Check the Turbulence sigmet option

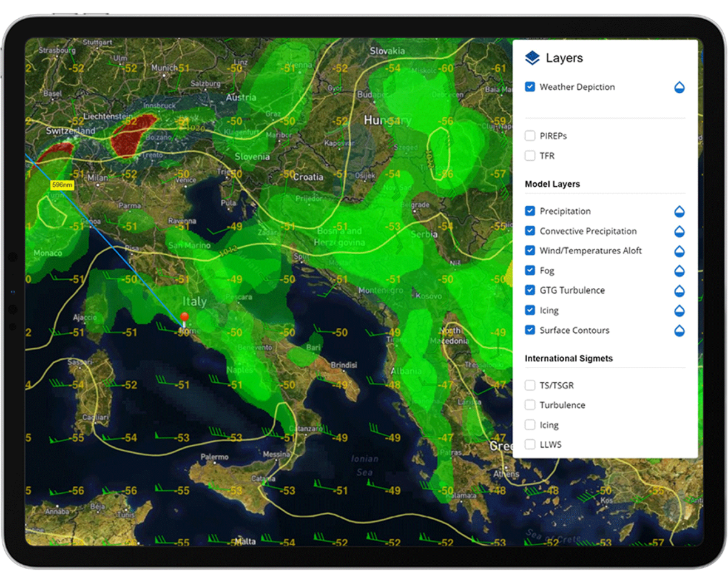[530, 405]
